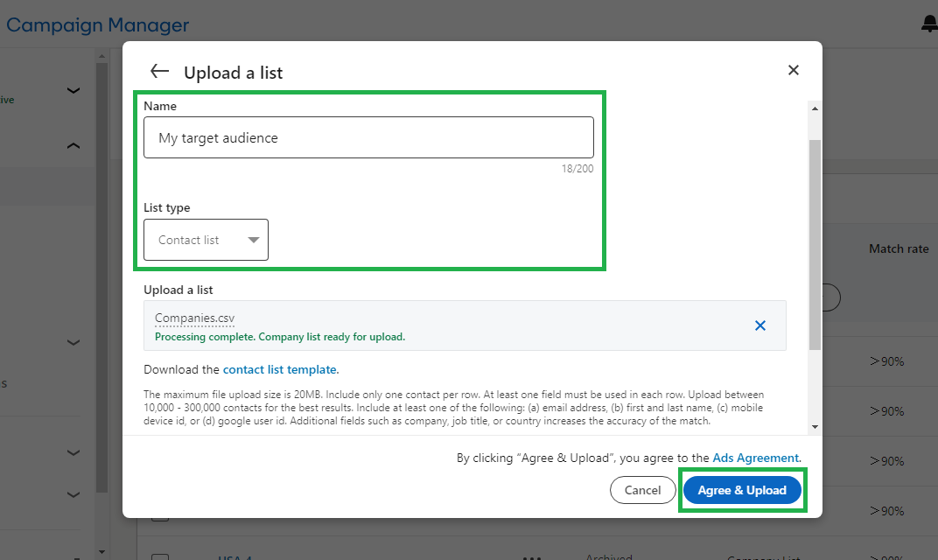Remove the uploaded Companies.csv file
The height and width of the screenshot is (560, 938).
point(760,325)
